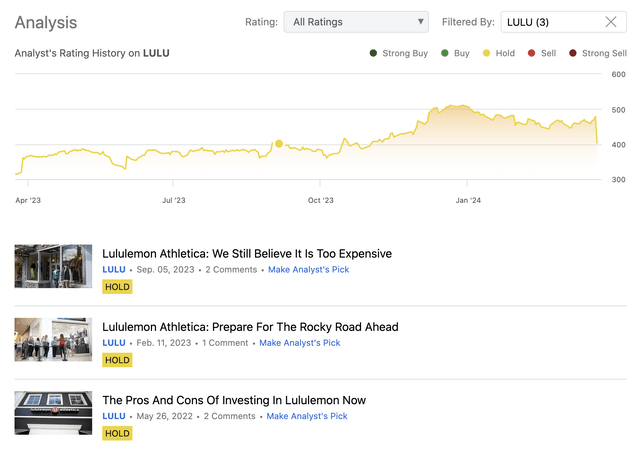Click the Sep. 05, 2023 date text

pos(165,270)
